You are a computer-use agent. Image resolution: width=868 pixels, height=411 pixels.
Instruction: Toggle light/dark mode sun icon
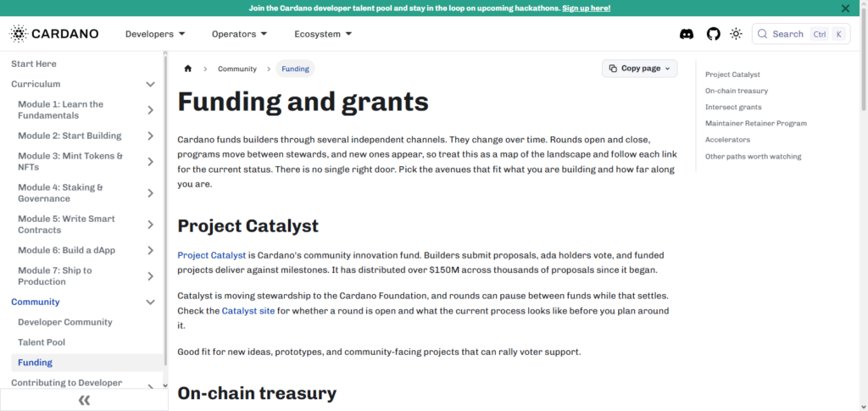pos(736,34)
